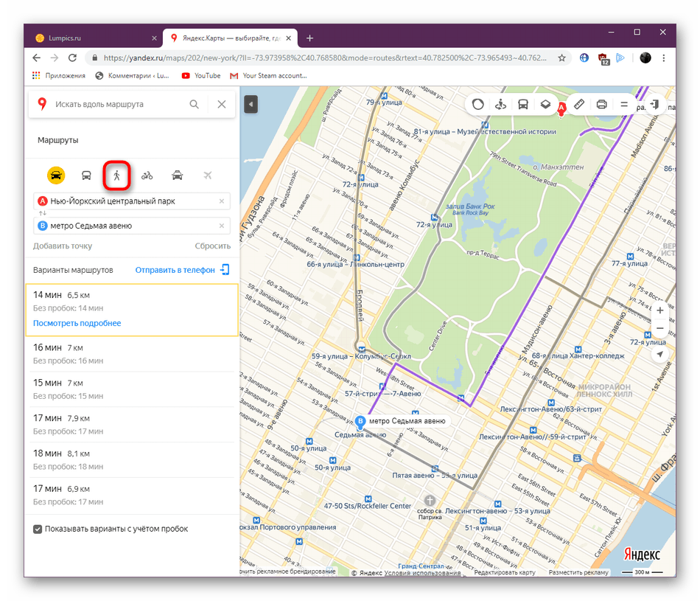Image resolution: width=700 pixels, height=601 pixels.
Task: Open a new browser tab
Action: click(309, 38)
